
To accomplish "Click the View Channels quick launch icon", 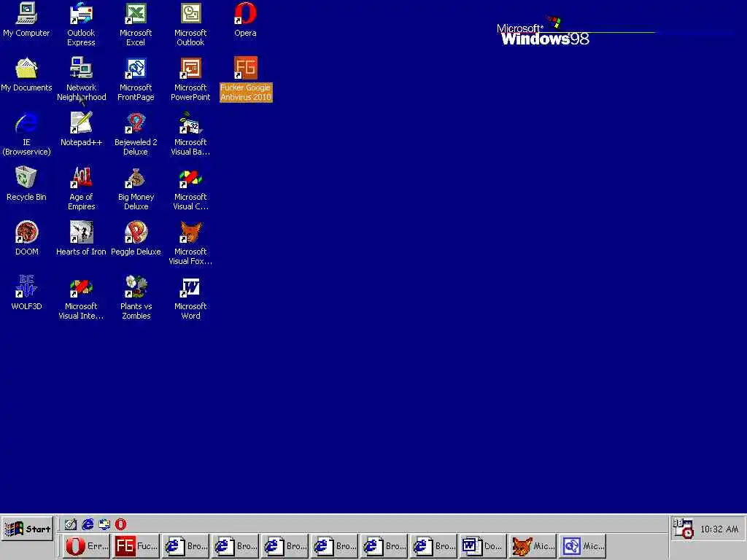I will pos(104,524).
